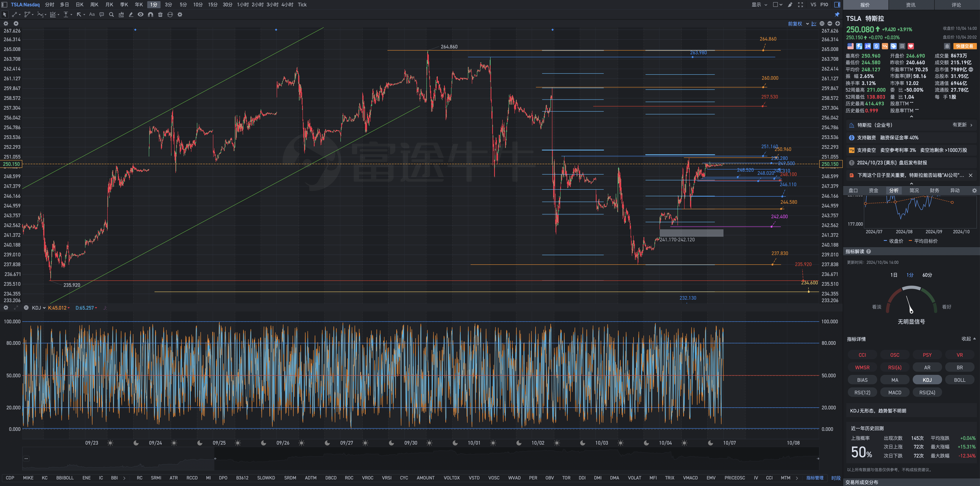Expand the KDJ pane to full size
The height and width of the screenshot is (486, 980).
coord(16,308)
